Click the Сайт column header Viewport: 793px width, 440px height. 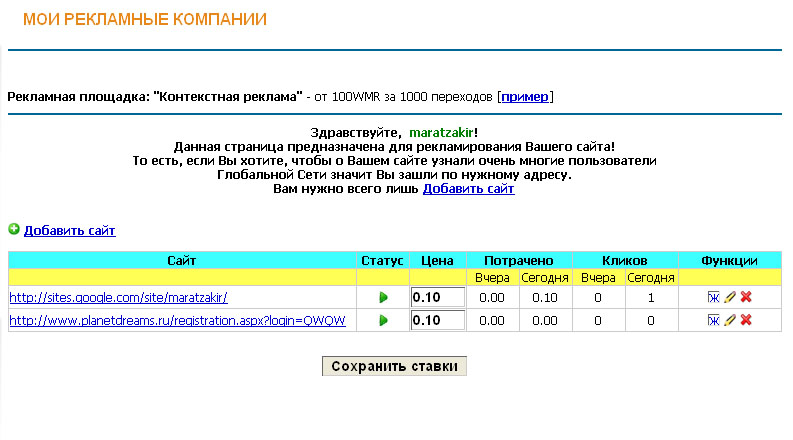[x=182, y=260]
